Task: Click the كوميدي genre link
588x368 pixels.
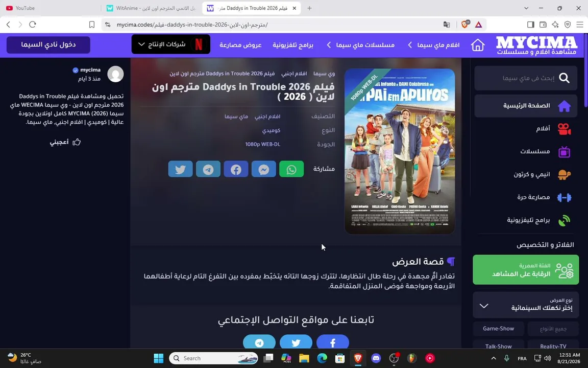Action: click(x=271, y=130)
